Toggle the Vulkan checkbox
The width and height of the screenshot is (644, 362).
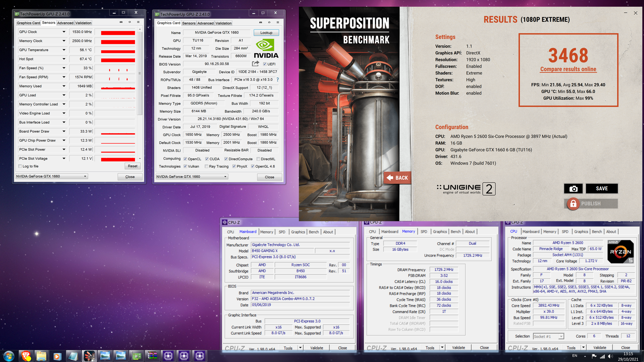click(x=185, y=166)
